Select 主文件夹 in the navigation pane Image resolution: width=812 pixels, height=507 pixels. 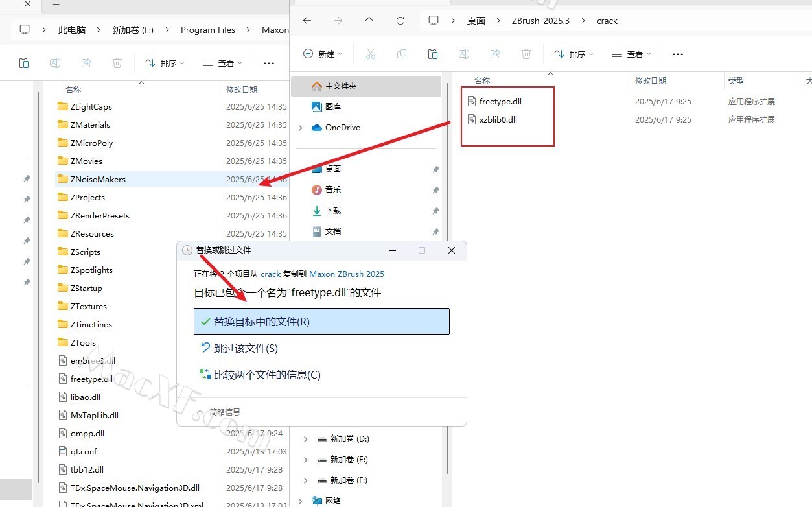point(367,86)
